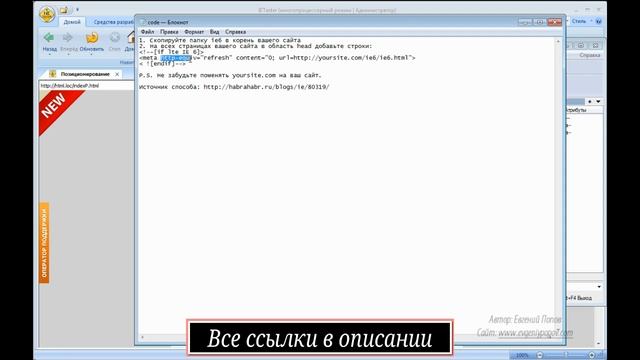The image size is (640, 360).
Task: Click the IETester round application button
Action: pos(47,14)
